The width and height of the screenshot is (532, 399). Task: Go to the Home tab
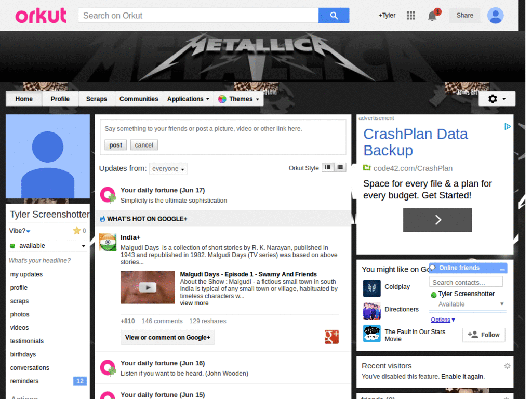(x=24, y=99)
